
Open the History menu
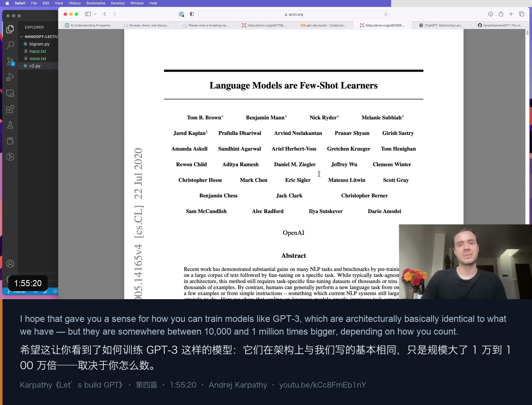tap(75, 3)
